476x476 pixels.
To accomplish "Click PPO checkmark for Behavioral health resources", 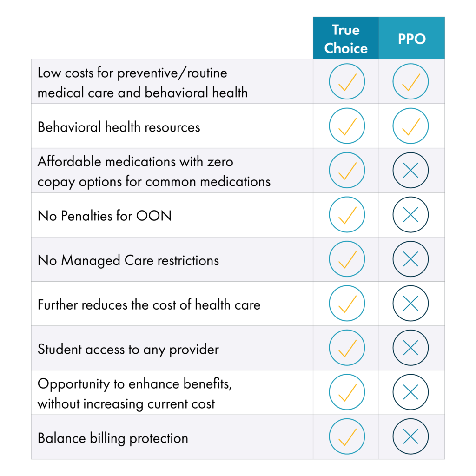I will [410, 126].
